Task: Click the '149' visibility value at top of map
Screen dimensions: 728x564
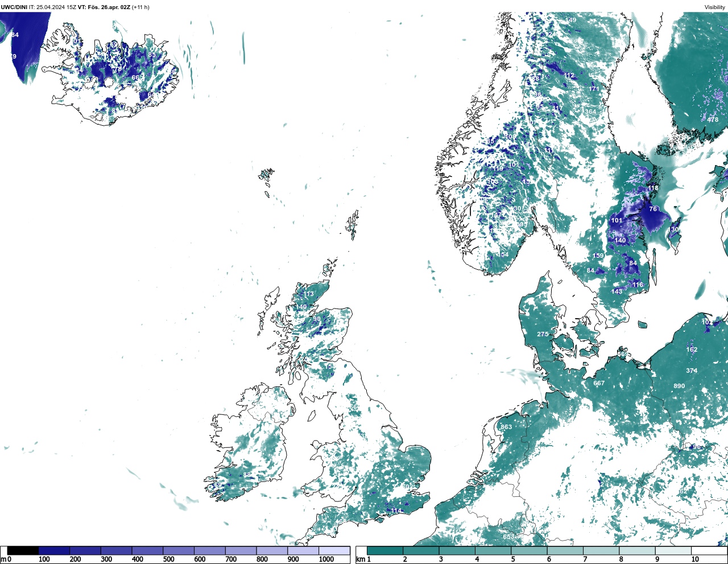Action: [570, 20]
